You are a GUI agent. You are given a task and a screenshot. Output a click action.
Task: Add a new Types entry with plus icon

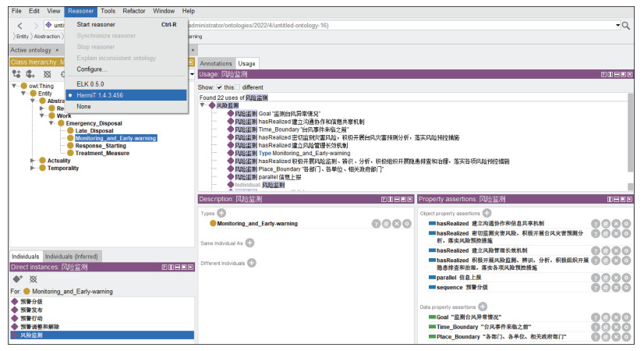(x=221, y=213)
